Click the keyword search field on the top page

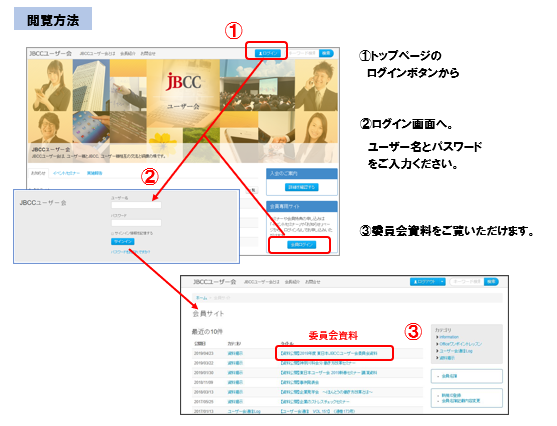(302, 53)
